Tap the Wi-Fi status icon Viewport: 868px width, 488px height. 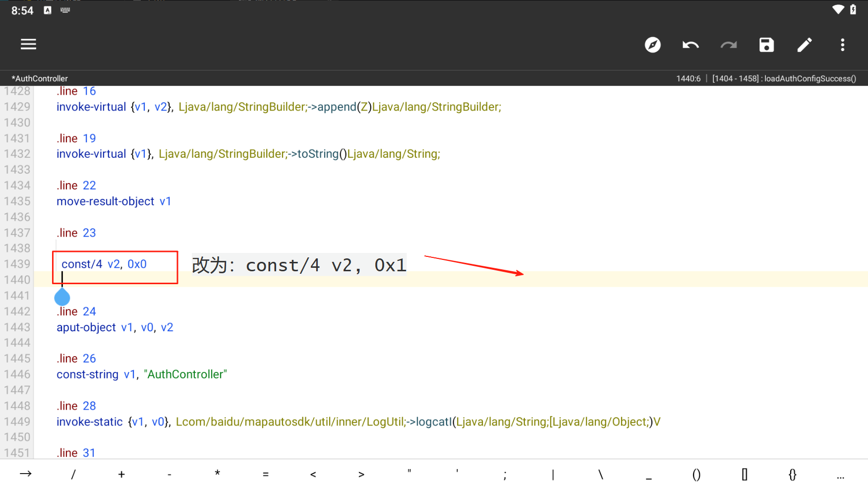[x=838, y=10]
